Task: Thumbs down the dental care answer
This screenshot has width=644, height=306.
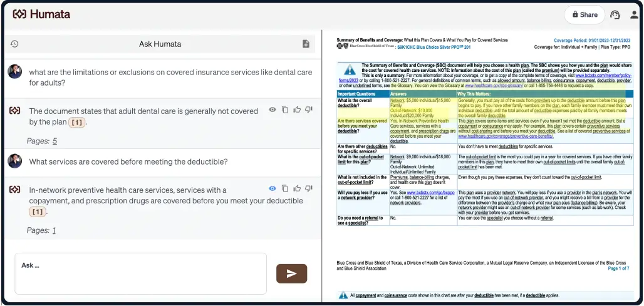Action: coord(309,110)
